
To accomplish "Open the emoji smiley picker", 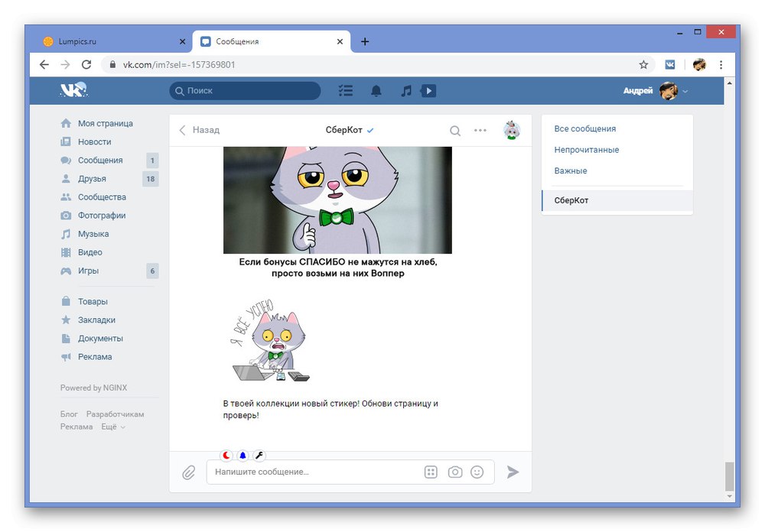I will coord(477,472).
